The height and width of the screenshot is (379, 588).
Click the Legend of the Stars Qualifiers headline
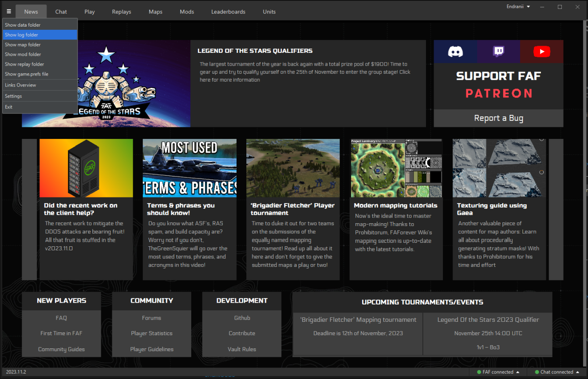pyautogui.click(x=255, y=51)
